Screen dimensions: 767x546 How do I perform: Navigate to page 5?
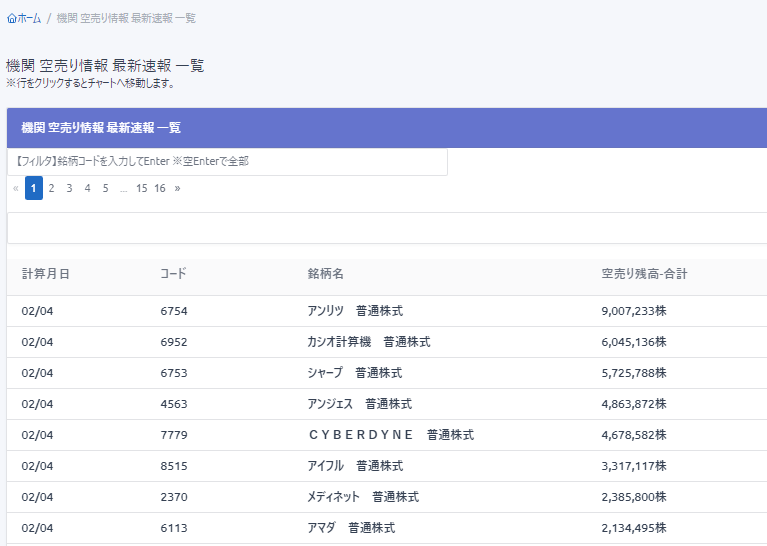pos(105,188)
